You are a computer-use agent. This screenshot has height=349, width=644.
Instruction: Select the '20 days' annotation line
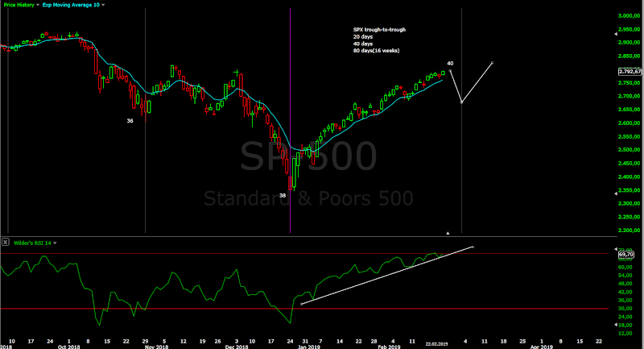(363, 36)
